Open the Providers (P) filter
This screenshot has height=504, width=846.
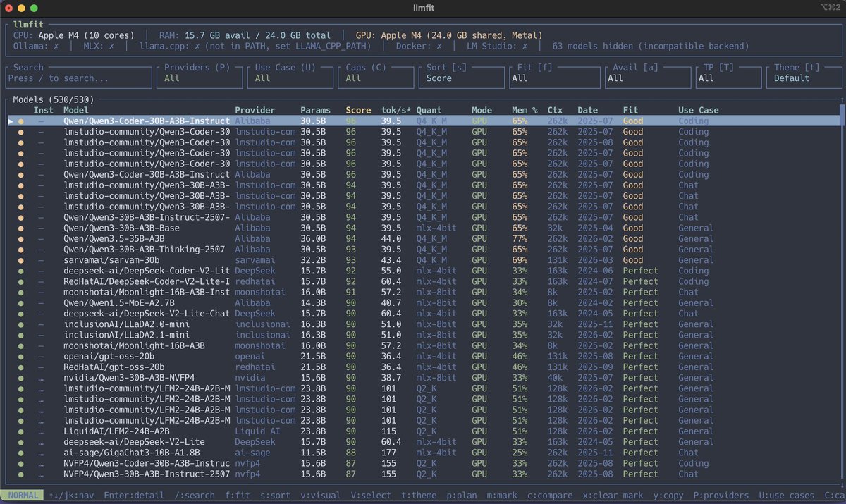[200, 78]
